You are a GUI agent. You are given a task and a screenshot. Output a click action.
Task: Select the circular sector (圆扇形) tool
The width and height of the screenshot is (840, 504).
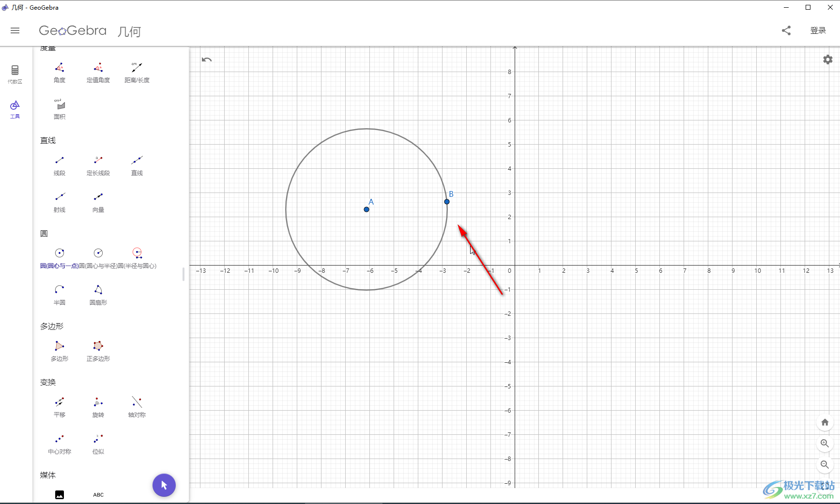98,295
